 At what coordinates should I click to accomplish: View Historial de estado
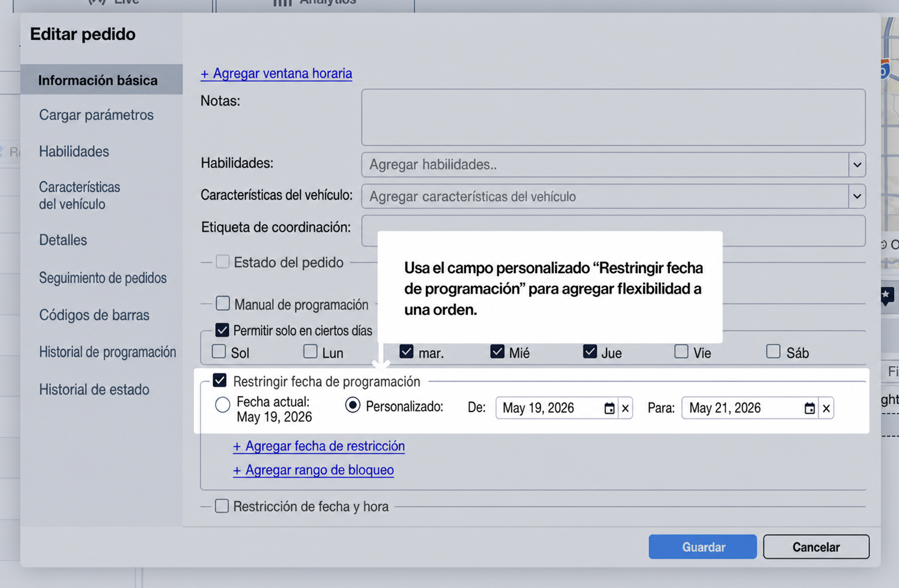(94, 390)
